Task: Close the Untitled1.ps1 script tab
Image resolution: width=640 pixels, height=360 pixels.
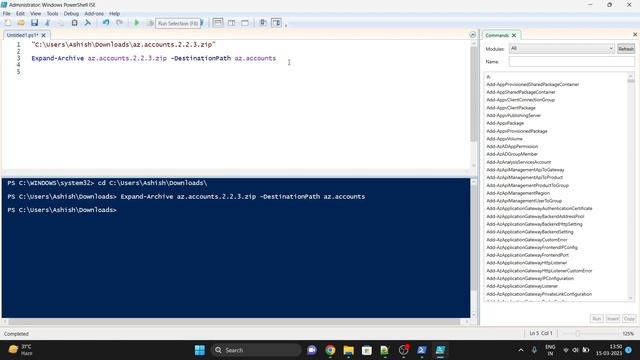Action: click(x=44, y=35)
